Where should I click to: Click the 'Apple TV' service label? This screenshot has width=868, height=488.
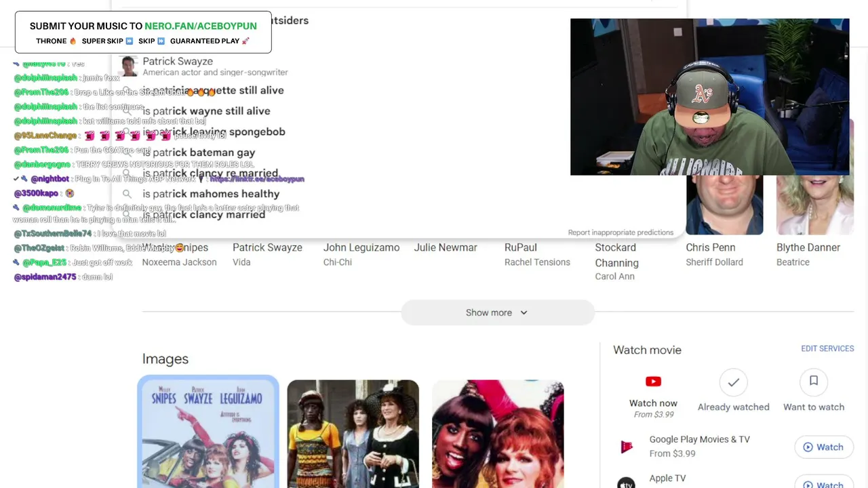[x=668, y=478]
